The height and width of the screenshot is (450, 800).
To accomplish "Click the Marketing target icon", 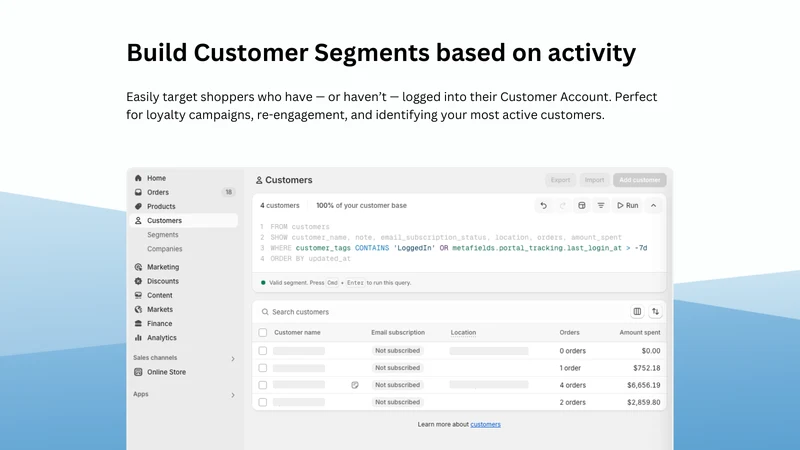I will point(138,267).
